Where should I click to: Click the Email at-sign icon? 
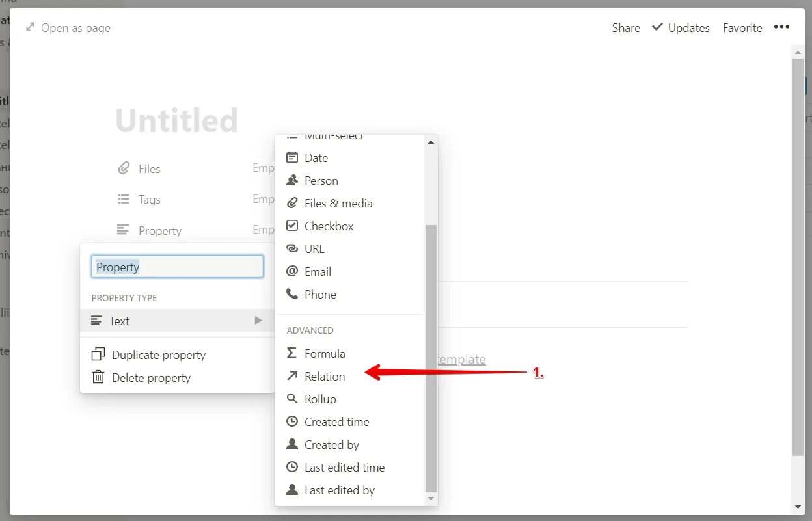(292, 271)
